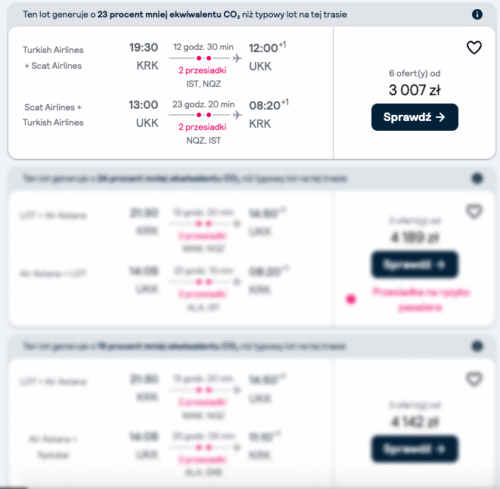This screenshot has width=500, height=489.
Task: Click the 3 007 zł price
Action: click(x=415, y=90)
